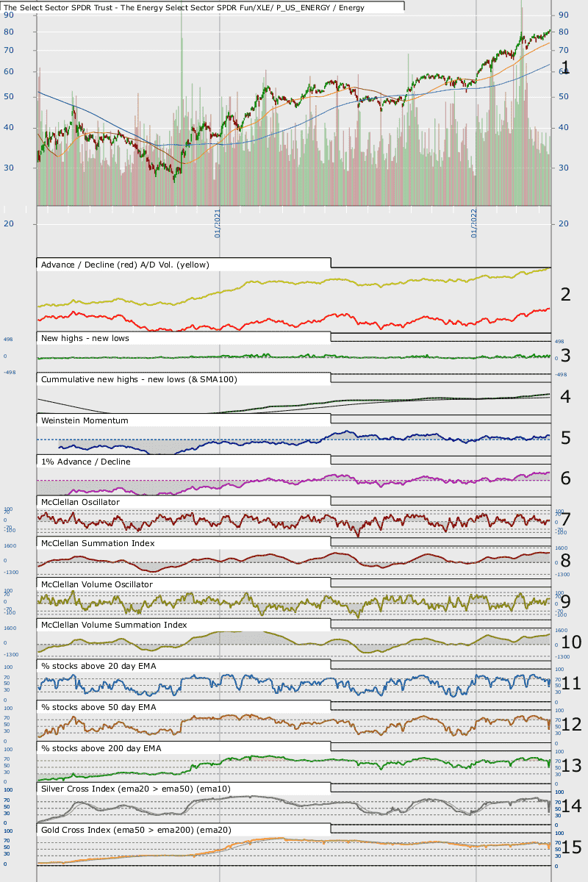Click the red Advance/Decline line
Viewport: 588px width, 882px height.
coord(294,320)
